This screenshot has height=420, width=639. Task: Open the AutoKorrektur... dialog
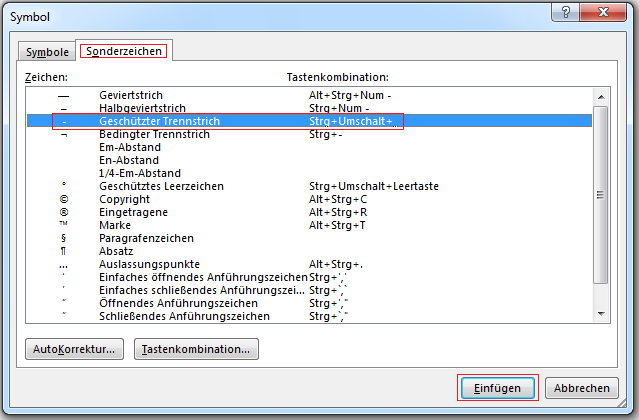click(74, 349)
